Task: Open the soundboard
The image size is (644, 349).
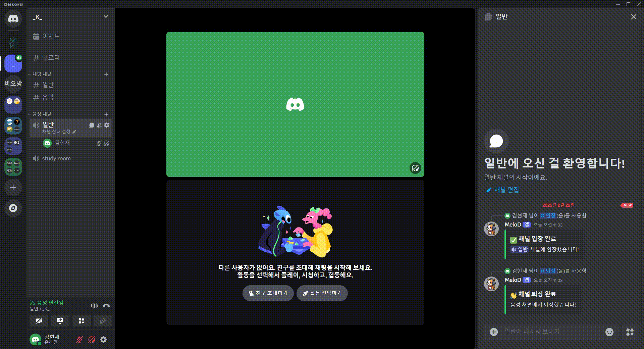Action: tap(103, 321)
